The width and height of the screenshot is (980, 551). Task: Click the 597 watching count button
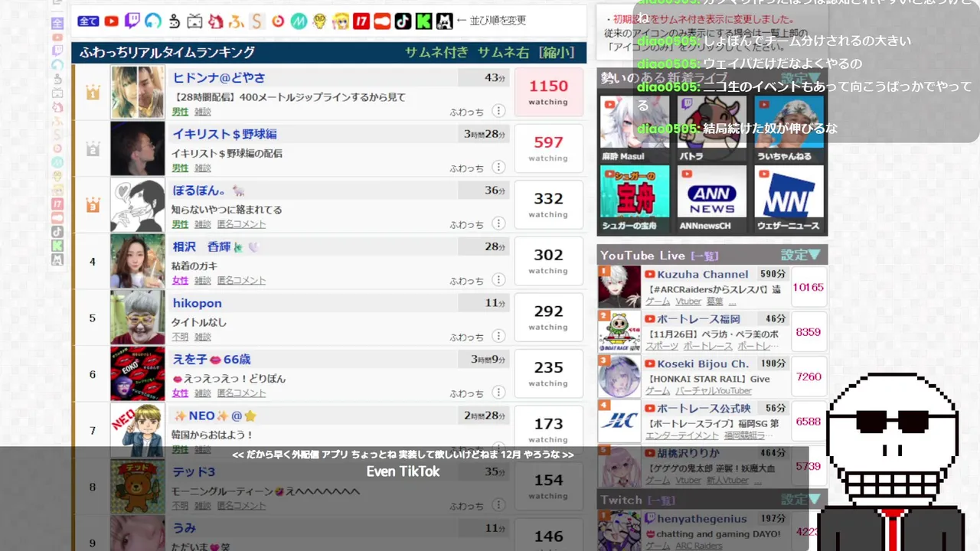tap(548, 148)
